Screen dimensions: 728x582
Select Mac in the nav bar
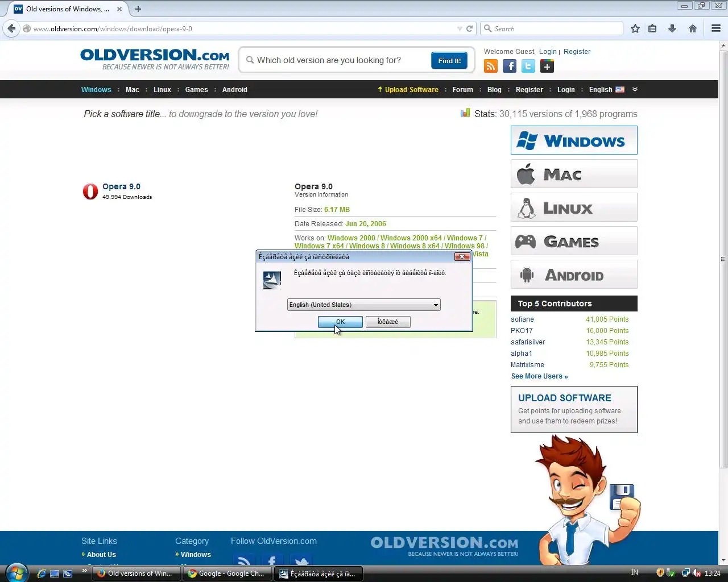click(x=133, y=90)
